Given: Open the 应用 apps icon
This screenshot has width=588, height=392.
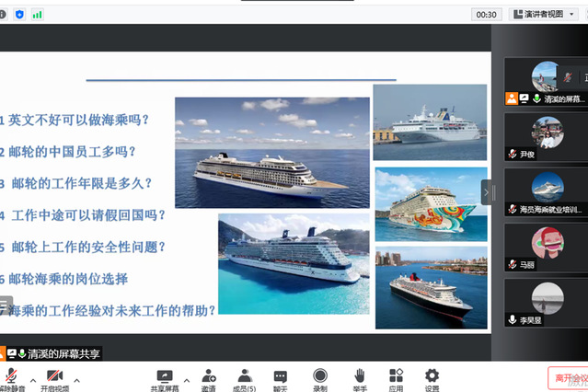Looking at the screenshot, I should pos(396,377).
